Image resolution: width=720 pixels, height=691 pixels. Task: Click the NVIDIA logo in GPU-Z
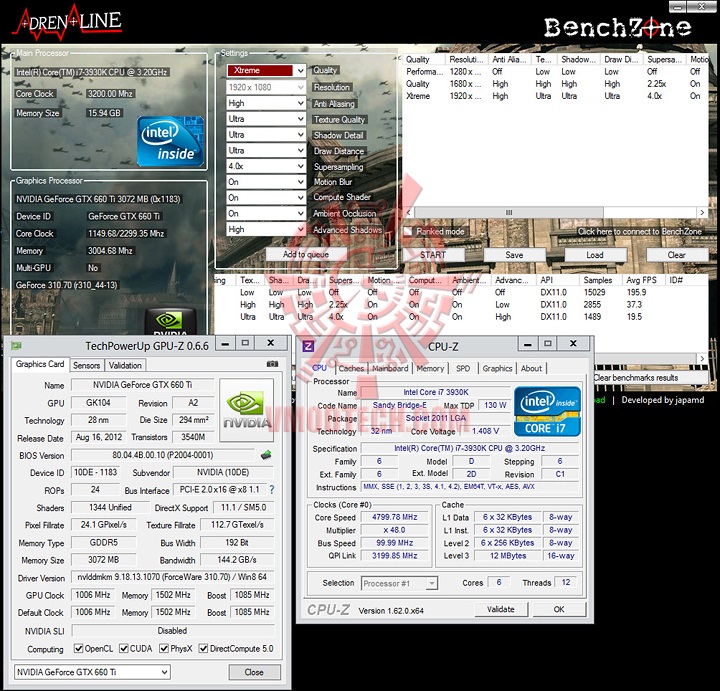[x=247, y=410]
